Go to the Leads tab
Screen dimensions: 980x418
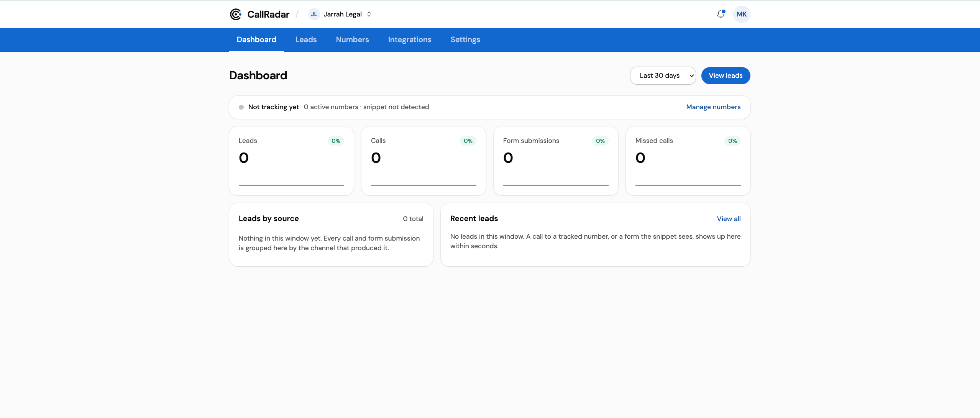click(306, 39)
